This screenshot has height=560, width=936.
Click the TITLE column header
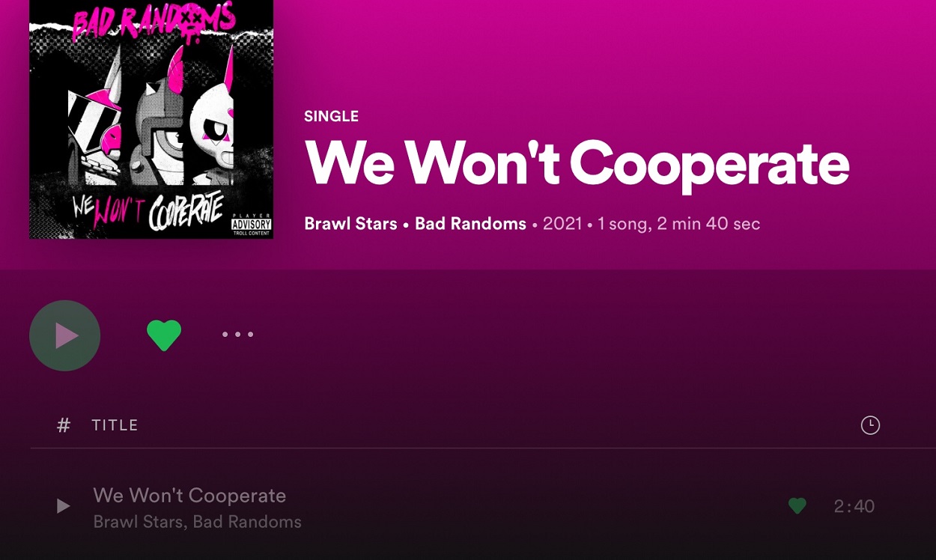[x=115, y=425]
